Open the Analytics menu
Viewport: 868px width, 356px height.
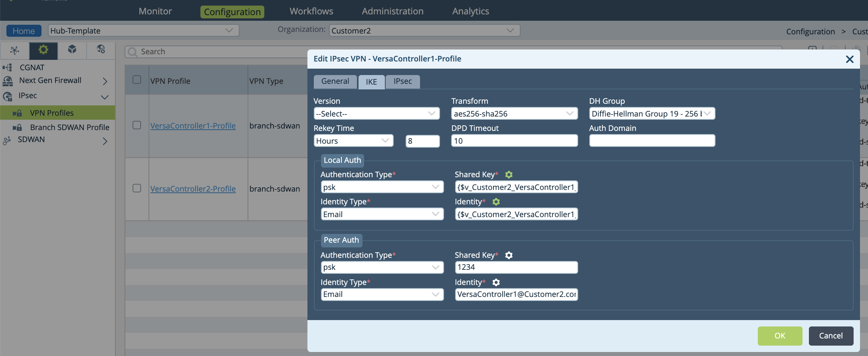click(x=471, y=11)
